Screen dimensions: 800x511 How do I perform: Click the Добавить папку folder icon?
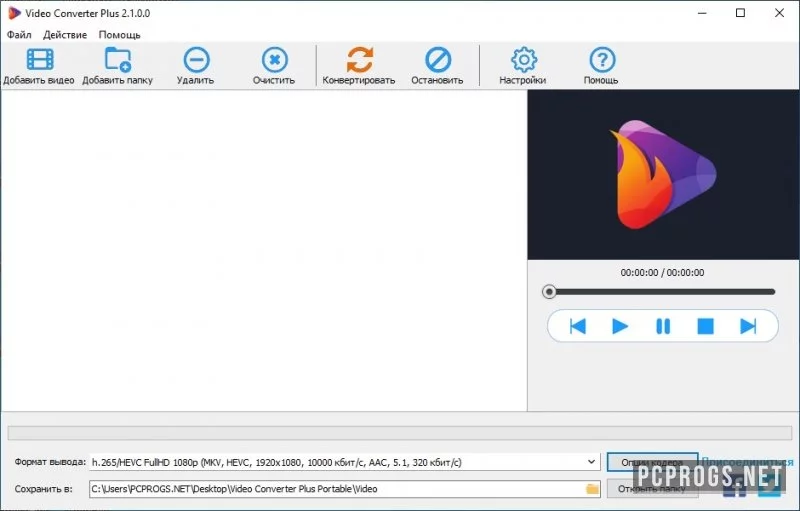[x=118, y=59]
